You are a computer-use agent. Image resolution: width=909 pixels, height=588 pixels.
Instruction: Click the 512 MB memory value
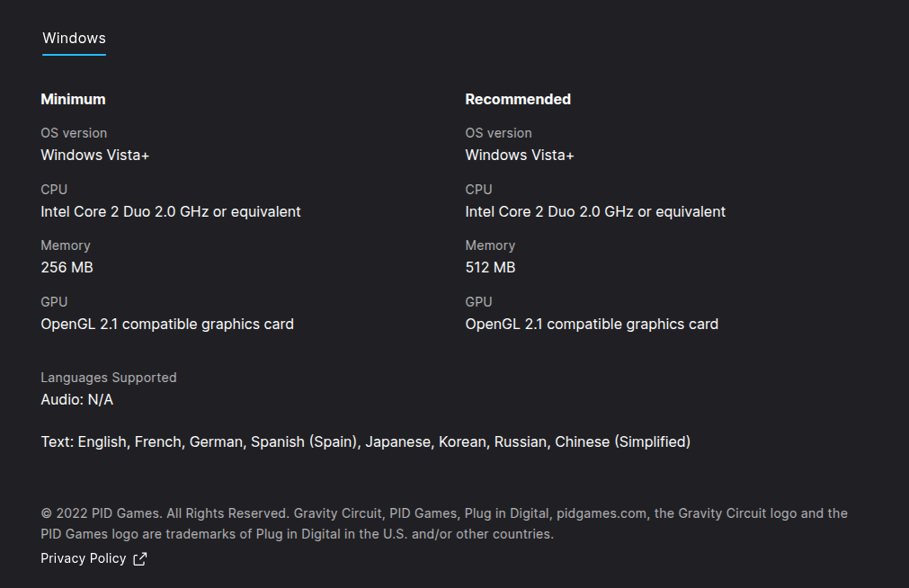click(x=490, y=267)
